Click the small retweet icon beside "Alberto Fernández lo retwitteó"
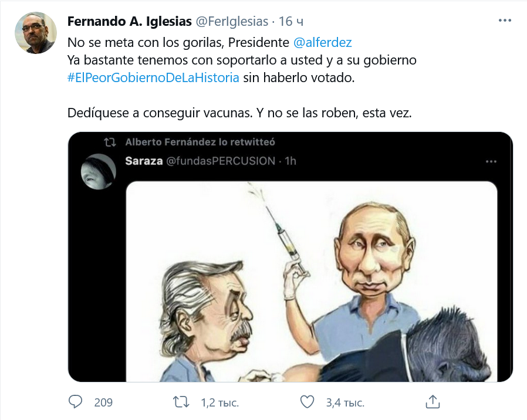This screenshot has width=527, height=420. (x=109, y=142)
